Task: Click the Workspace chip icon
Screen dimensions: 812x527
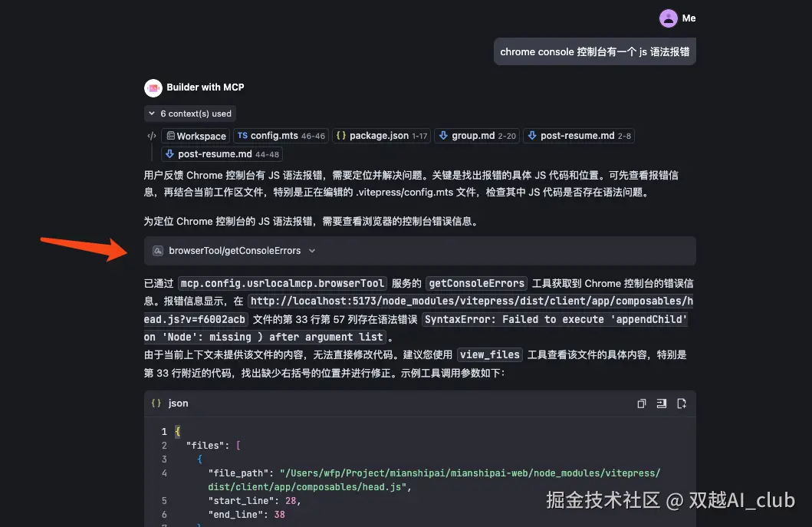Action: (170, 136)
